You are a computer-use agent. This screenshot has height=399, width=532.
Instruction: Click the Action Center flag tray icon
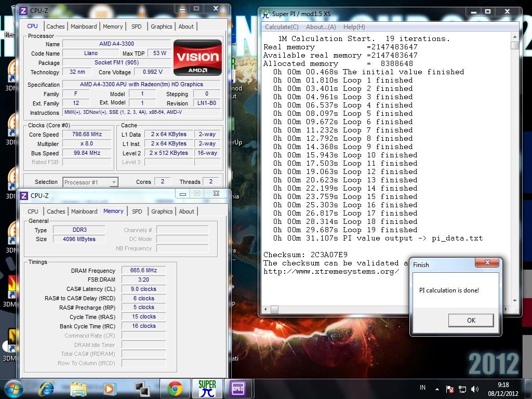coord(449,389)
